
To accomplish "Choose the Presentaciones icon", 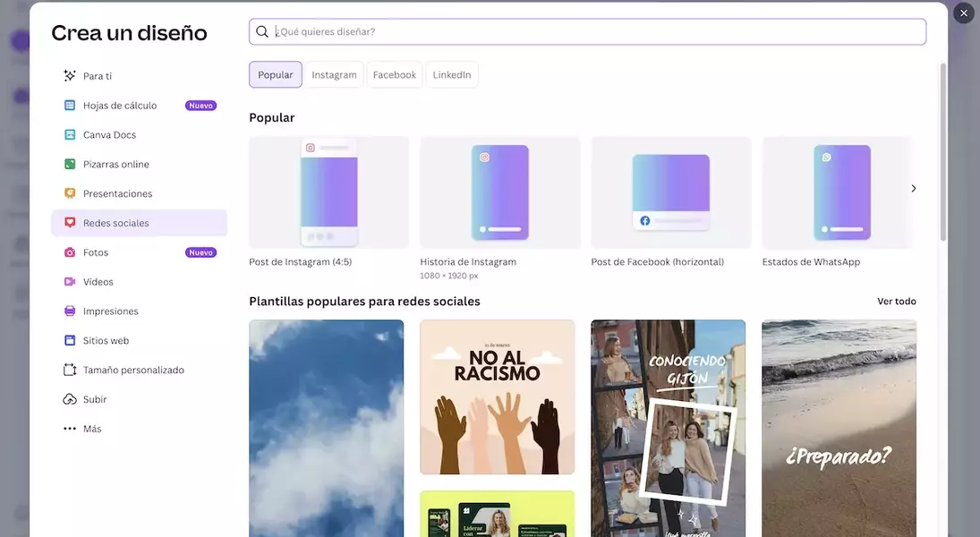I will [70, 194].
